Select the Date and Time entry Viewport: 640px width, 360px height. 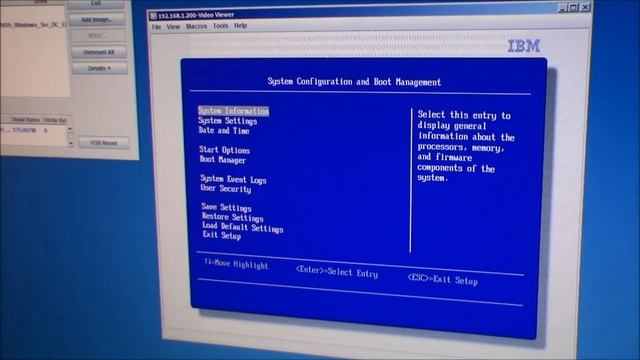pyautogui.click(x=224, y=131)
